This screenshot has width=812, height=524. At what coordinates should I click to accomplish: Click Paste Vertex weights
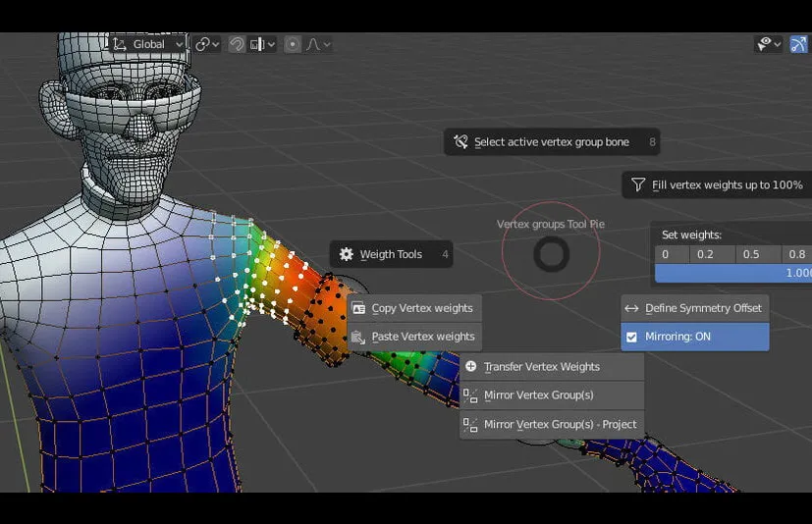coord(414,337)
